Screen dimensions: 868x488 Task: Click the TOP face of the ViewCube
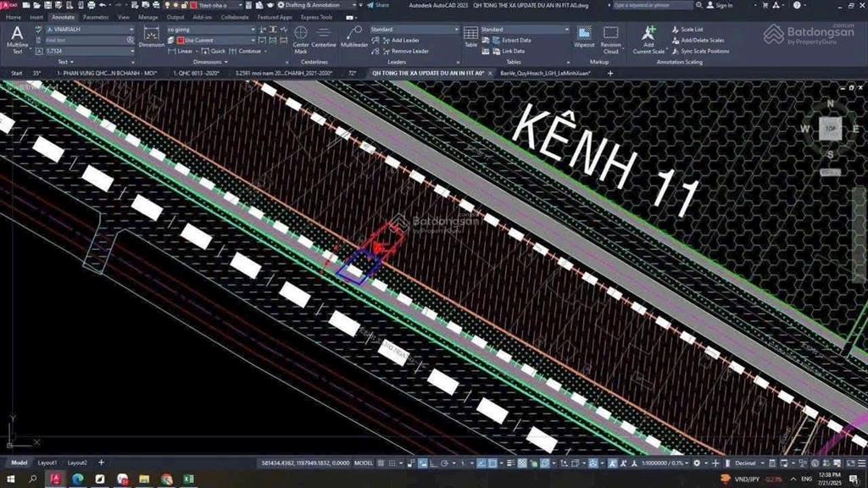(x=830, y=129)
